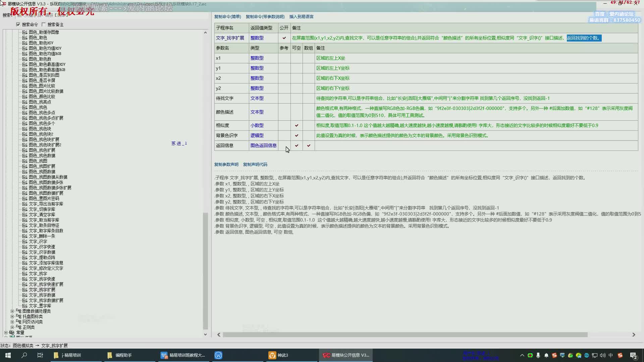Select the 图色_找色多点扩展 command

(46, 118)
